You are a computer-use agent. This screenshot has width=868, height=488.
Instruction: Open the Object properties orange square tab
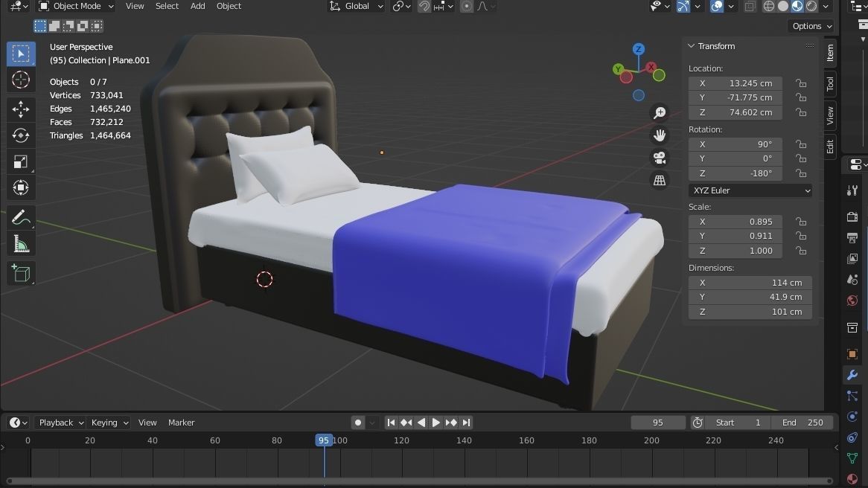click(x=852, y=353)
